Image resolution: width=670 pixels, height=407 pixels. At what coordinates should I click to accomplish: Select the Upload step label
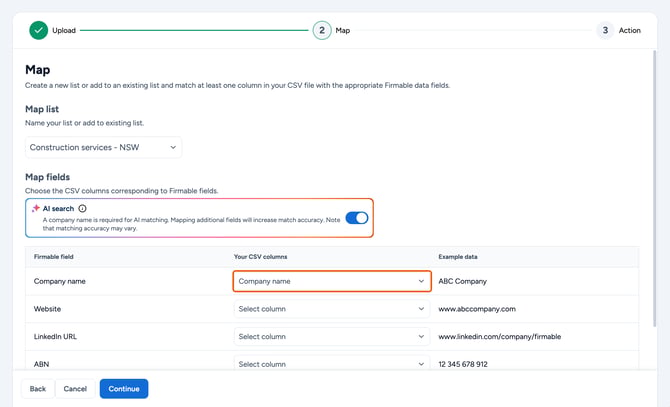[64, 30]
